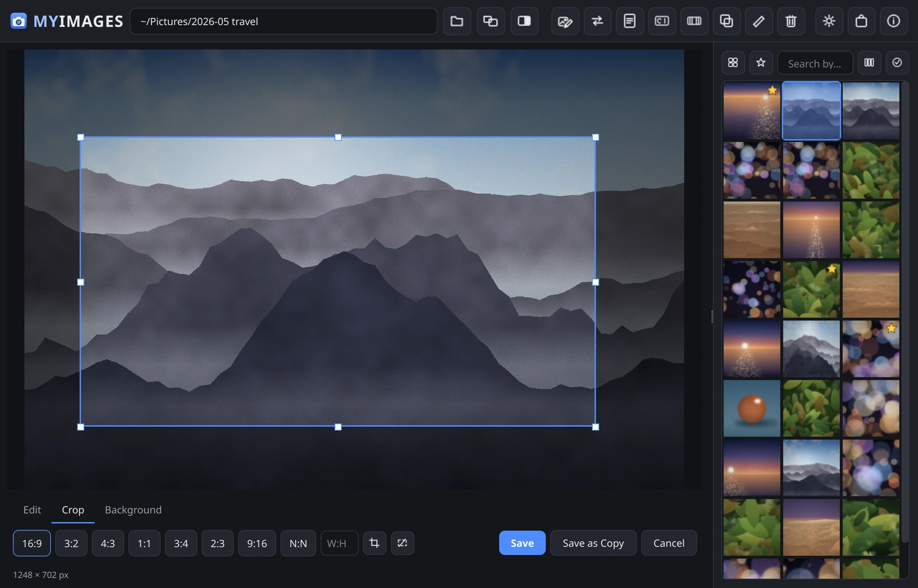This screenshot has height=588, width=918.
Task: Apply crop using the crop frame icon
Action: point(374,543)
